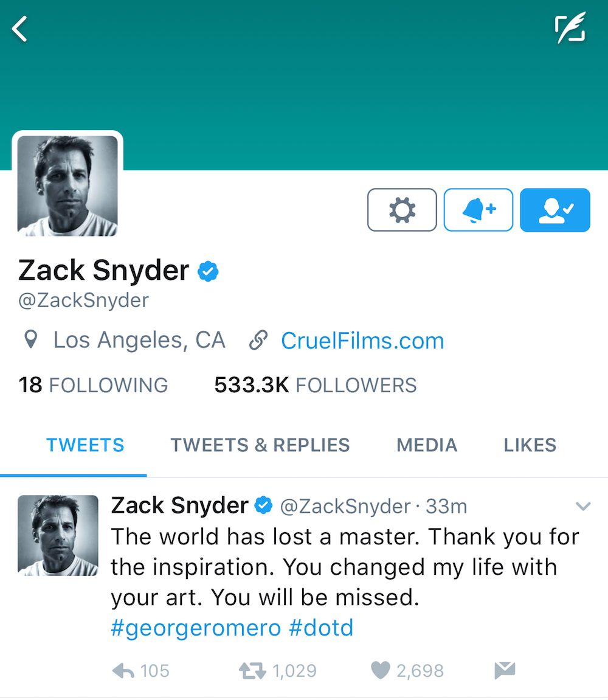This screenshot has height=700, width=608.
Task: Open the profile settings gear
Action: tap(401, 210)
